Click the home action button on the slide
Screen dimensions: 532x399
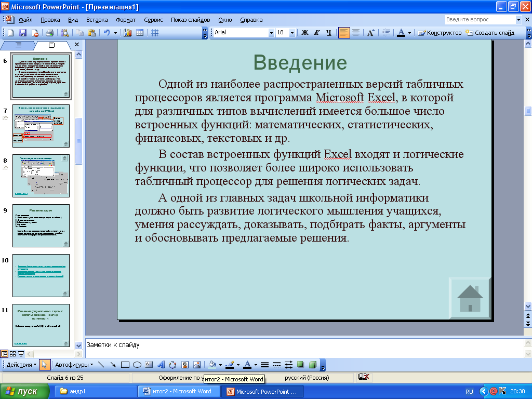coord(470,298)
